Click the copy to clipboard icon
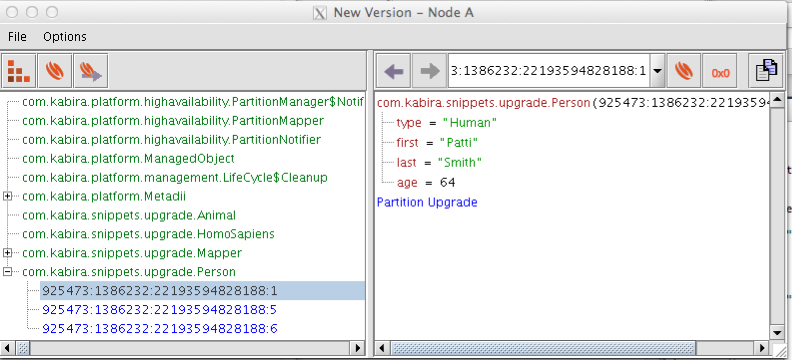Image resolution: width=792 pixels, height=360 pixels. click(x=766, y=71)
